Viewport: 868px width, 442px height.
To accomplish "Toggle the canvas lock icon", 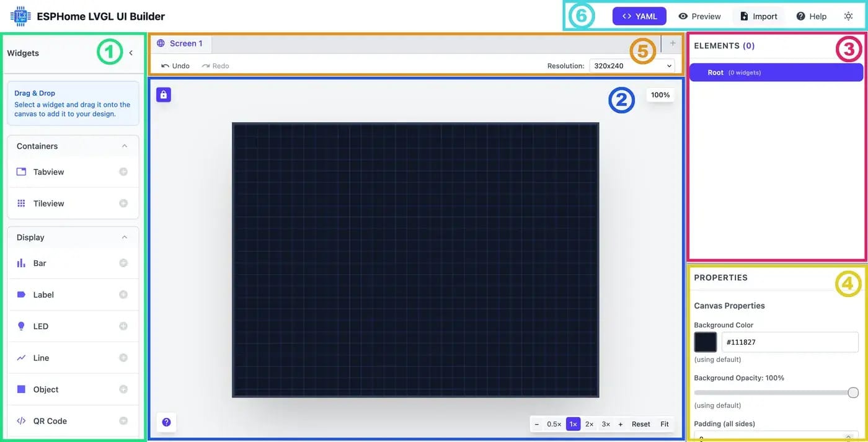I will tap(164, 94).
